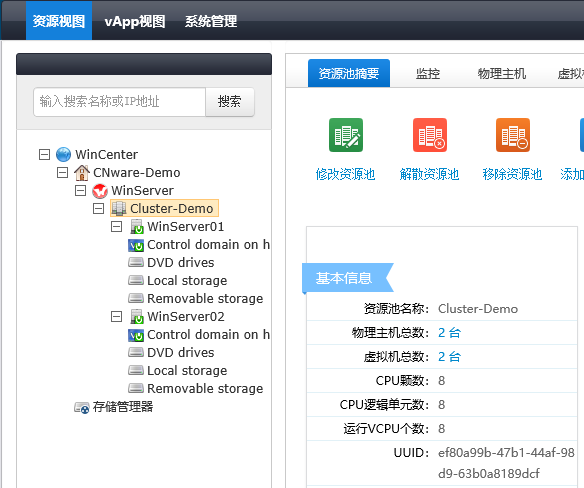Switch to the 资源视图 top tab

[x=59, y=20]
